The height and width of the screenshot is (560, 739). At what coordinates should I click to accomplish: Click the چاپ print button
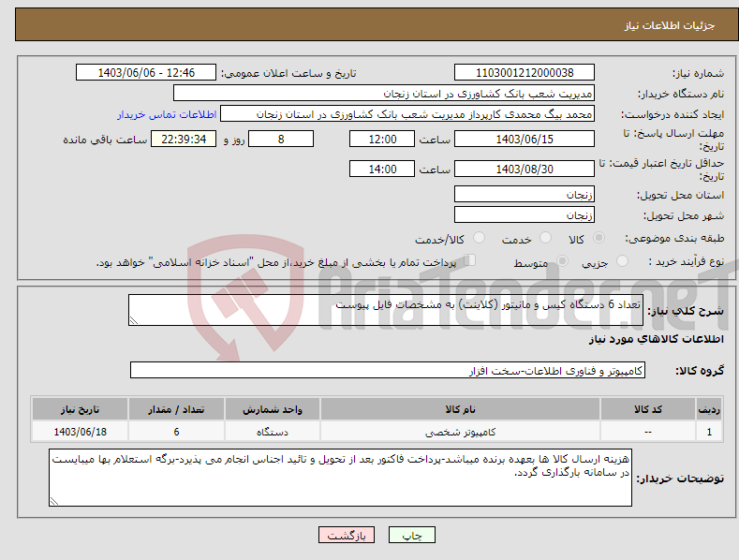pyautogui.click(x=412, y=535)
